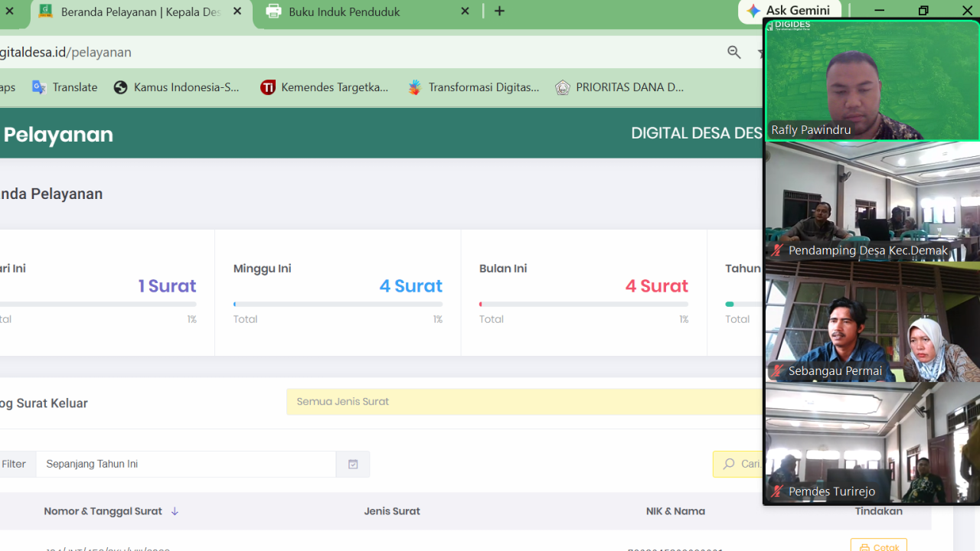The height and width of the screenshot is (551, 980).
Task: Click the Filter label
Action: pos(14,464)
